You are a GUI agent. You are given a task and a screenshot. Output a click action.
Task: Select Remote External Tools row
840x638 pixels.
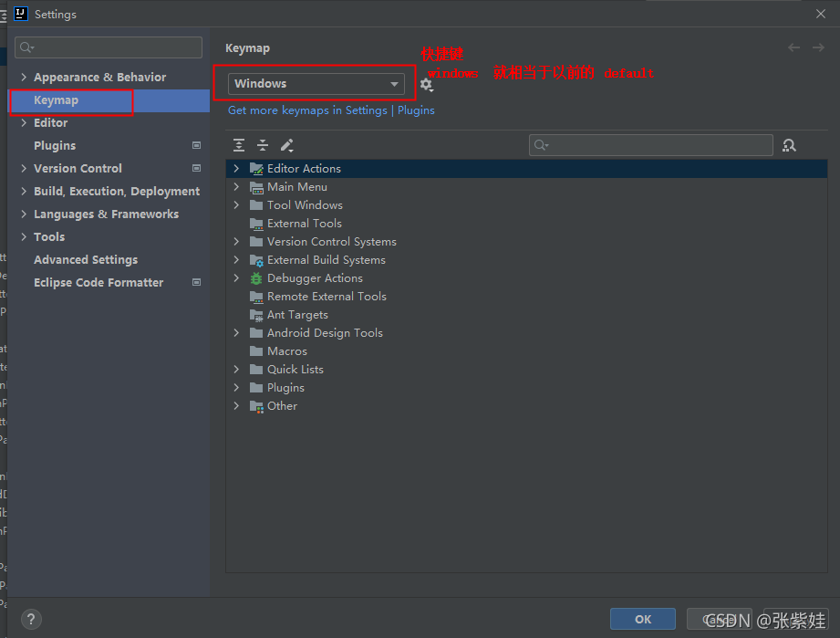526,297
